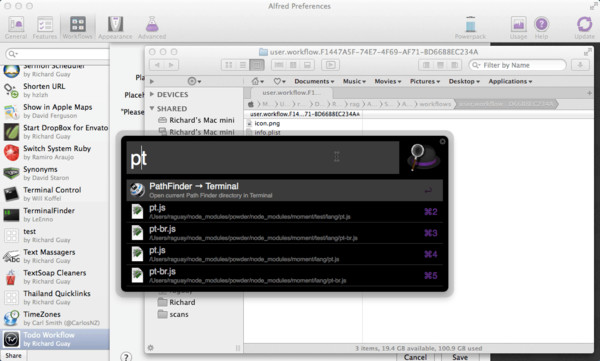Viewport: 600px width, 361px height.
Task: Open the action gear dropdown in Path Finder
Action: pyautogui.click(x=194, y=81)
